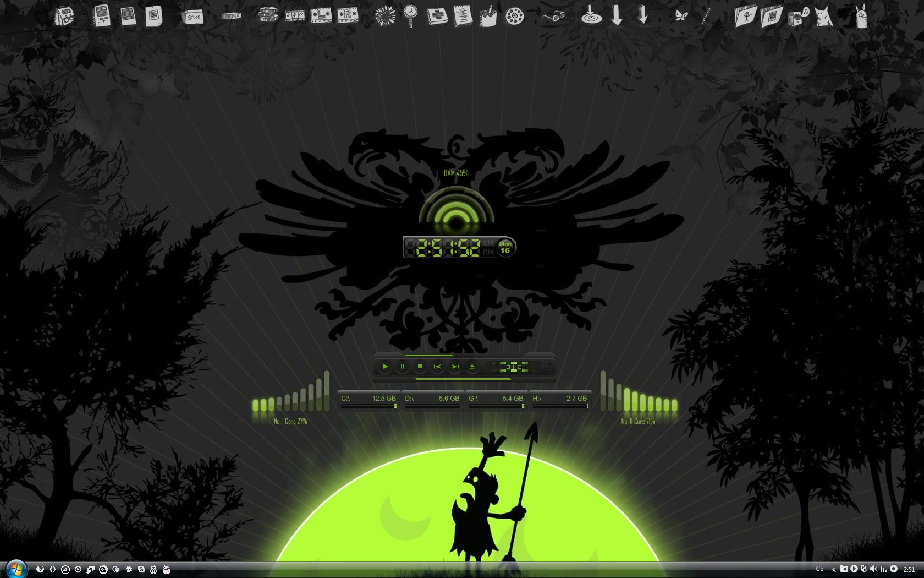
Task: Start playback in the media player widget
Action: click(385, 366)
